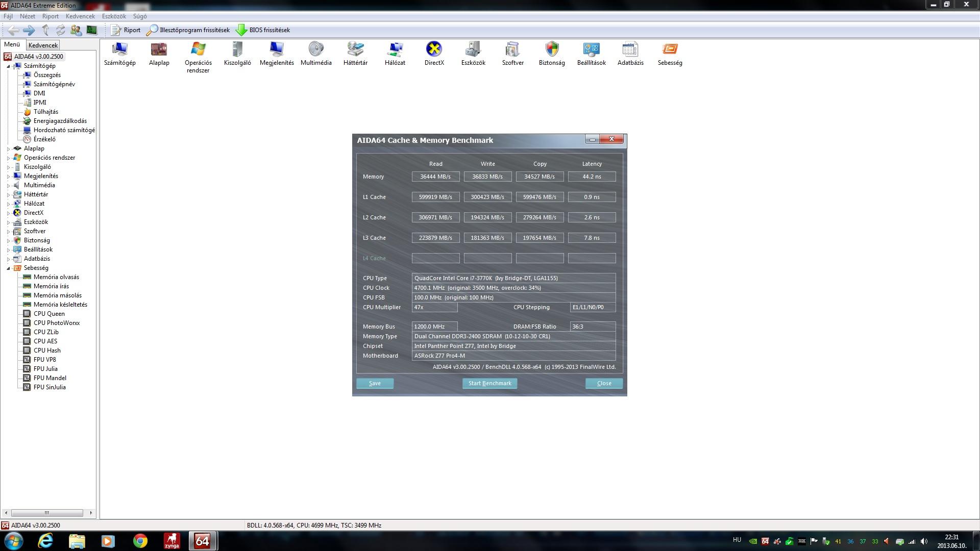Open the Biztonság category icon
The width and height of the screenshot is (980, 551).
tap(552, 54)
